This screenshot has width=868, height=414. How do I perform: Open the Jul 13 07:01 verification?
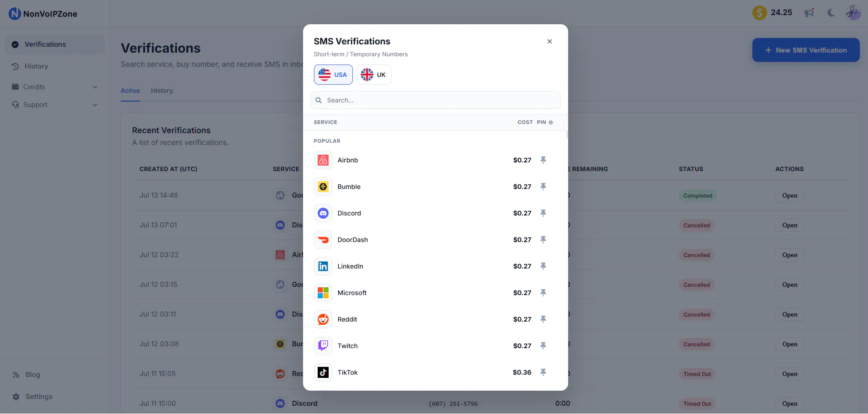tap(789, 226)
